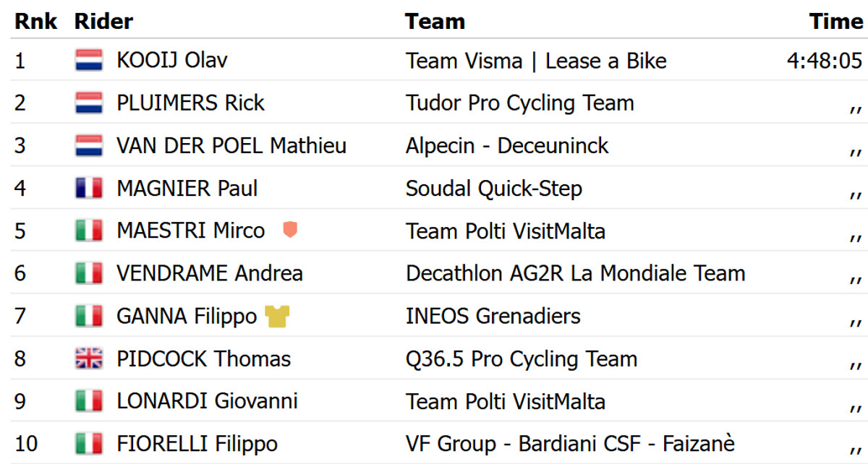The height and width of the screenshot is (464, 868).
Task: Click the British flag beside PIDCOCK Thomas
Action: [x=89, y=359]
